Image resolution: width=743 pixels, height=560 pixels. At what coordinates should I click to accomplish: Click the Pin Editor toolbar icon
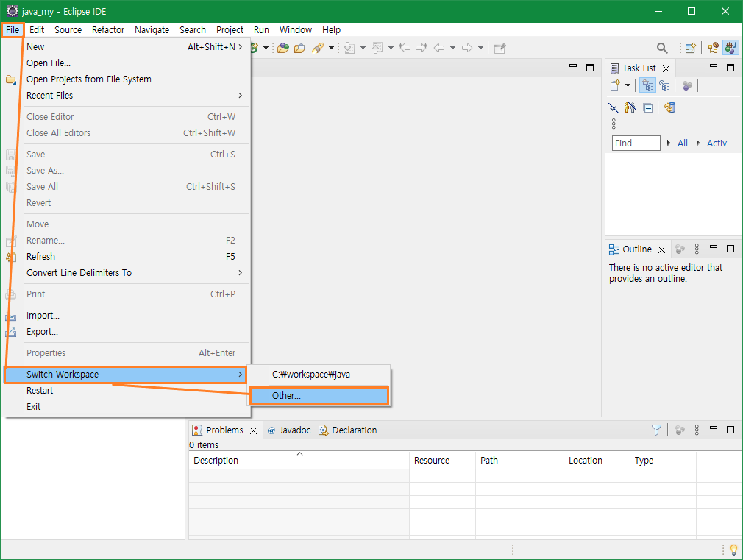tap(500, 48)
